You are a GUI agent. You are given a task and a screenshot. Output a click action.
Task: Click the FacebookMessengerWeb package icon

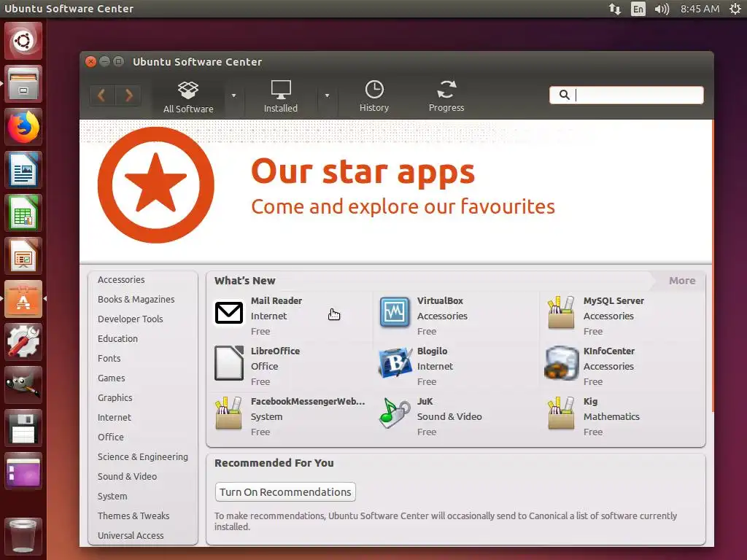(228, 413)
